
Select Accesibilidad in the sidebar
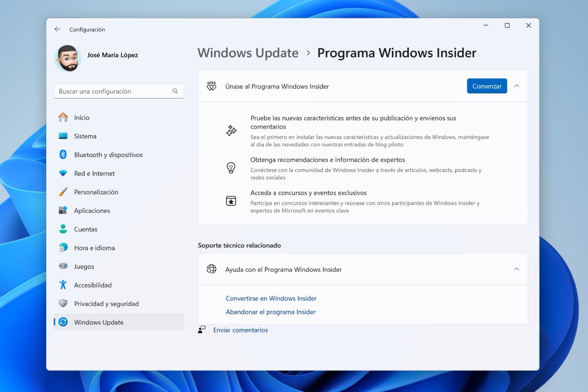point(119,285)
